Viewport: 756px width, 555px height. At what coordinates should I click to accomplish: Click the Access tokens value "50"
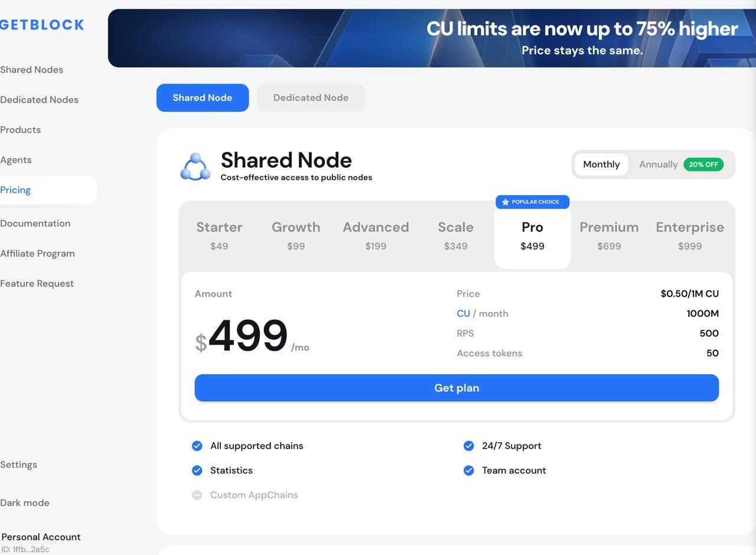pos(712,353)
